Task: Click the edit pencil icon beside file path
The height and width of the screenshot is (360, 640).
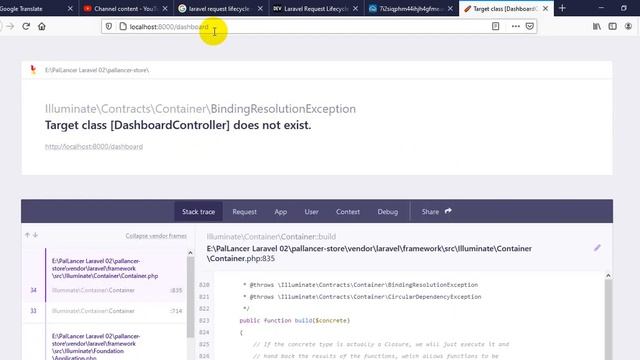Action: [597, 248]
